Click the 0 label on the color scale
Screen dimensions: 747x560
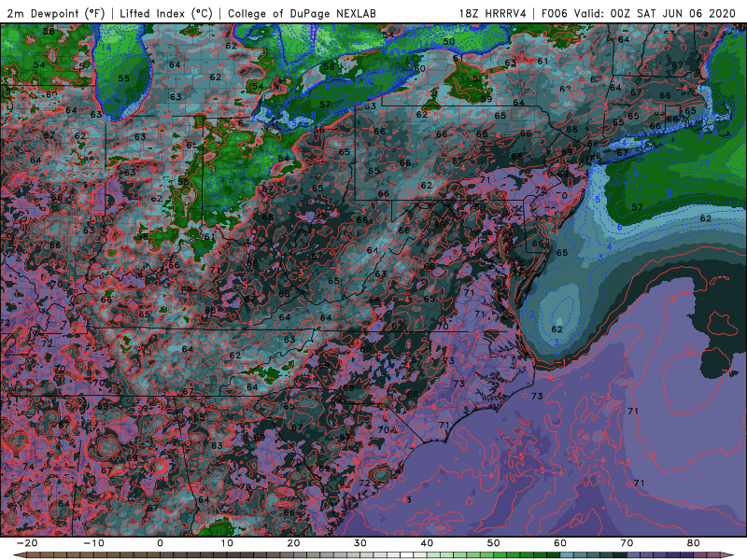[160, 543]
